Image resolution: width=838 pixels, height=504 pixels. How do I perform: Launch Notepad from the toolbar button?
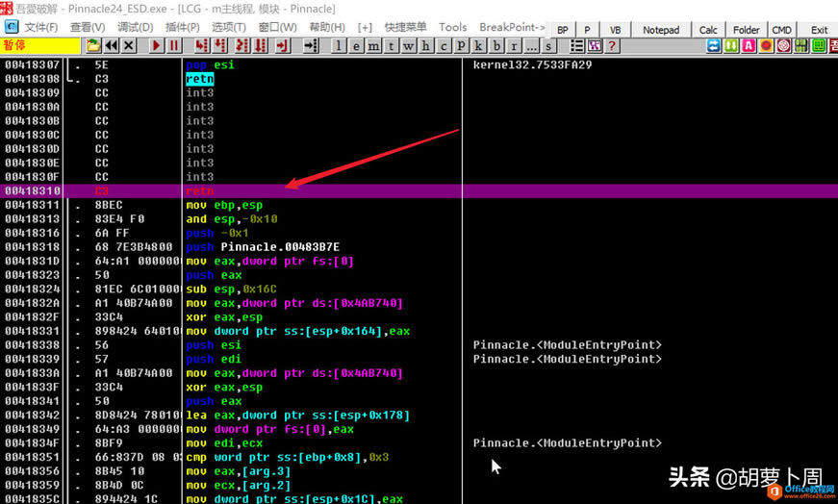click(x=661, y=30)
